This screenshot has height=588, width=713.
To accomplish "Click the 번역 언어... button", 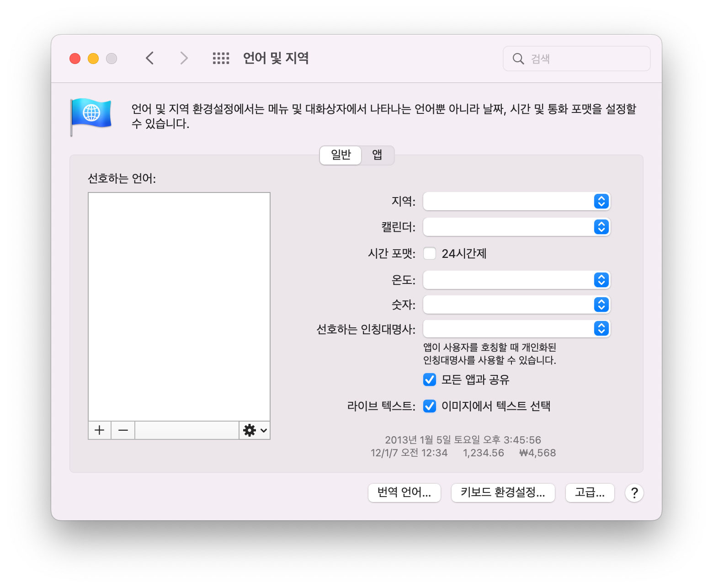I will (x=404, y=493).
